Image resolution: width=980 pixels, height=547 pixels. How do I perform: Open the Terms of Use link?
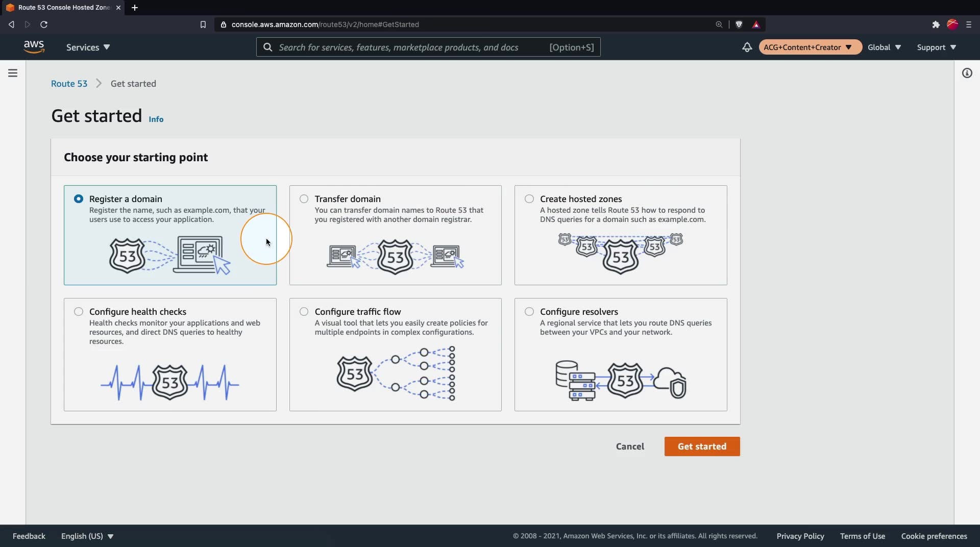coord(863,536)
